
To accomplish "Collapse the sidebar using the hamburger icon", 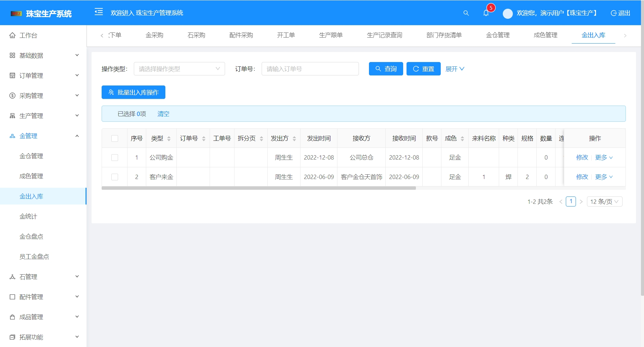I will [x=99, y=12].
